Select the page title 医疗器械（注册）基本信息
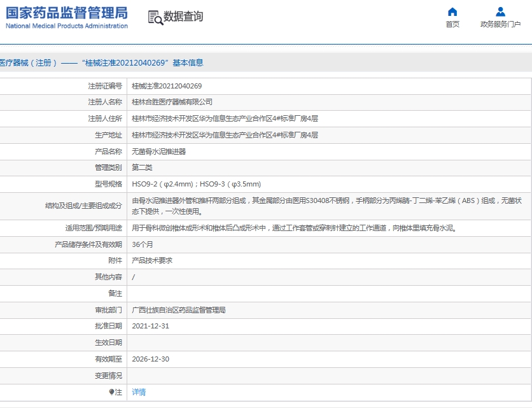The height and width of the screenshot is (408, 532). tap(101, 63)
